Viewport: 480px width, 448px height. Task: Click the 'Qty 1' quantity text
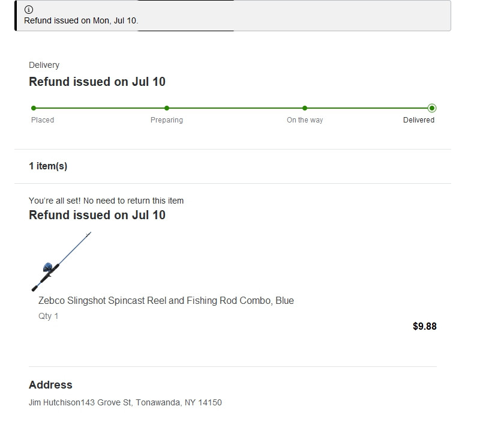click(x=49, y=316)
